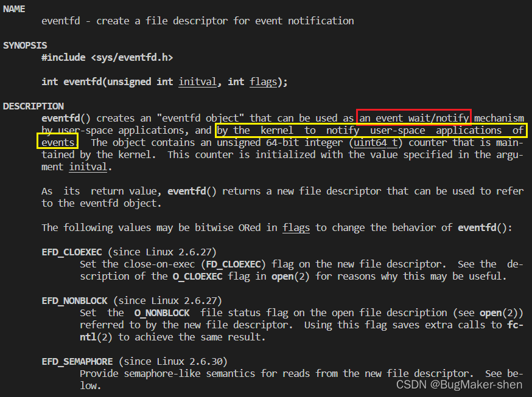Viewport: 532px width, 397px height.
Task: Click the underlined 'uint64_t' type name
Action: click(375, 143)
